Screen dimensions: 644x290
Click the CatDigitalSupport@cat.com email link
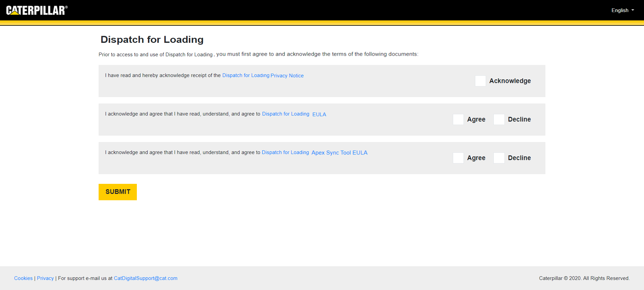(x=146, y=278)
